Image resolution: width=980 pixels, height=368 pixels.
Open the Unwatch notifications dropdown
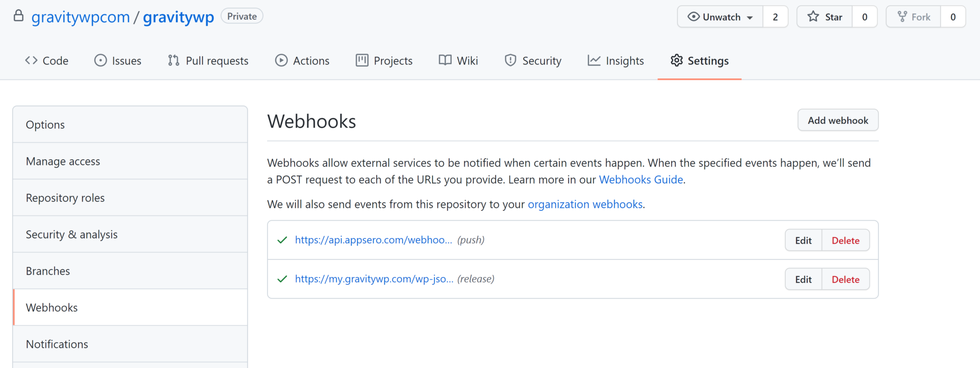tap(720, 17)
